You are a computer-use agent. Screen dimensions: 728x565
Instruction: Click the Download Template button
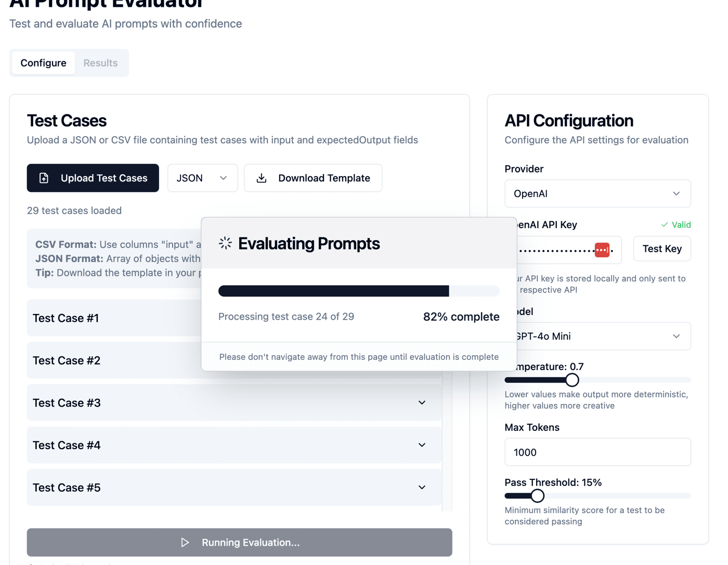pos(313,178)
